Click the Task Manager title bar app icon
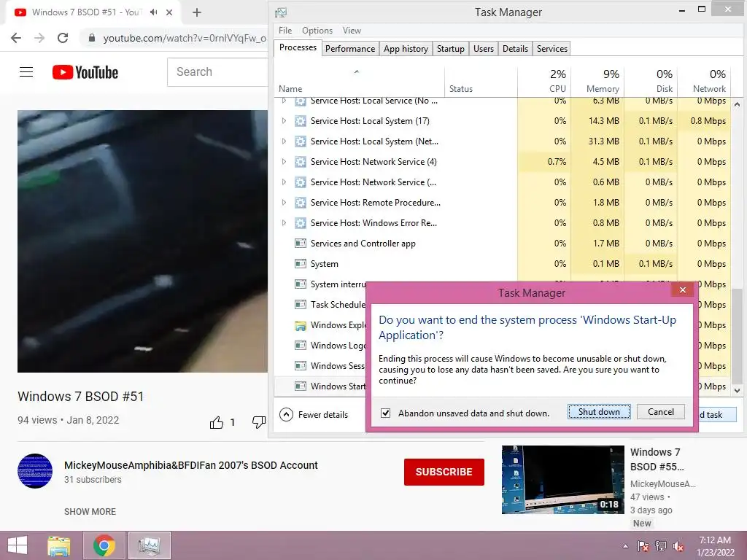The width and height of the screenshot is (747, 560). (x=281, y=12)
